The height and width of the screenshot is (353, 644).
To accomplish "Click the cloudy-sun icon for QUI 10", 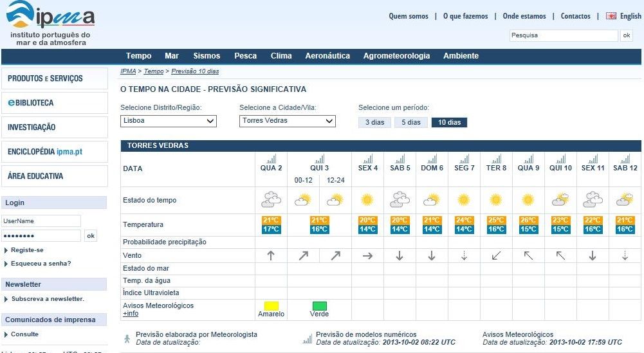I will [560, 199].
